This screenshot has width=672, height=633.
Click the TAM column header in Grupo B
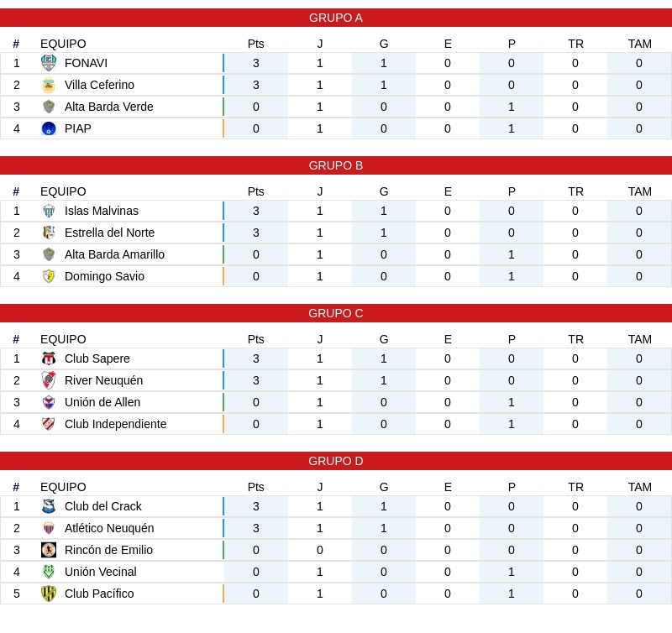click(639, 191)
